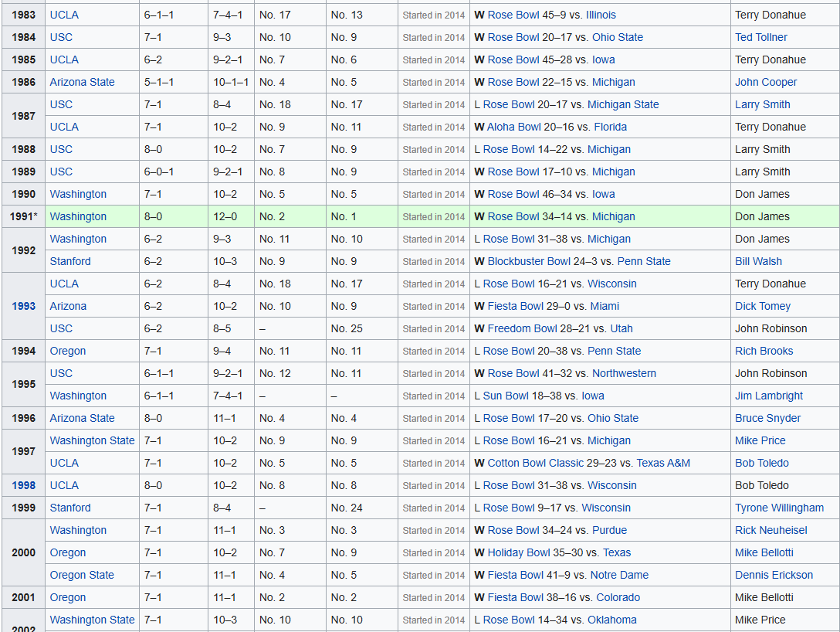Visit the Rick Neuheisel coach link
This screenshot has height=632, width=840.
pyautogui.click(x=771, y=532)
